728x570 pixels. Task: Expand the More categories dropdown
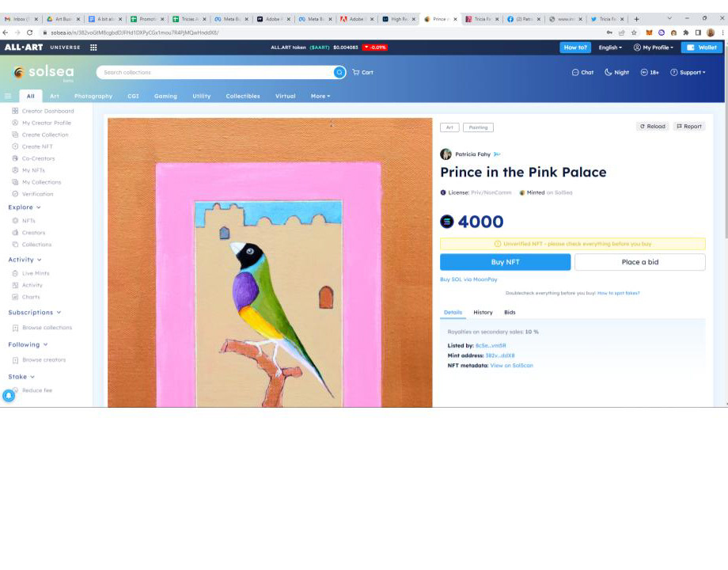320,96
